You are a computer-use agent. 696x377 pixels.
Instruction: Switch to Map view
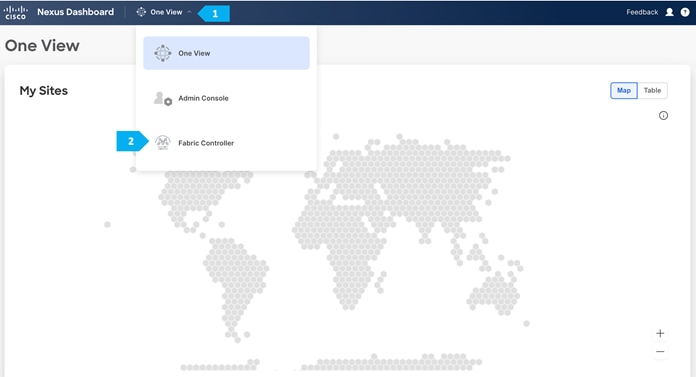coord(624,90)
